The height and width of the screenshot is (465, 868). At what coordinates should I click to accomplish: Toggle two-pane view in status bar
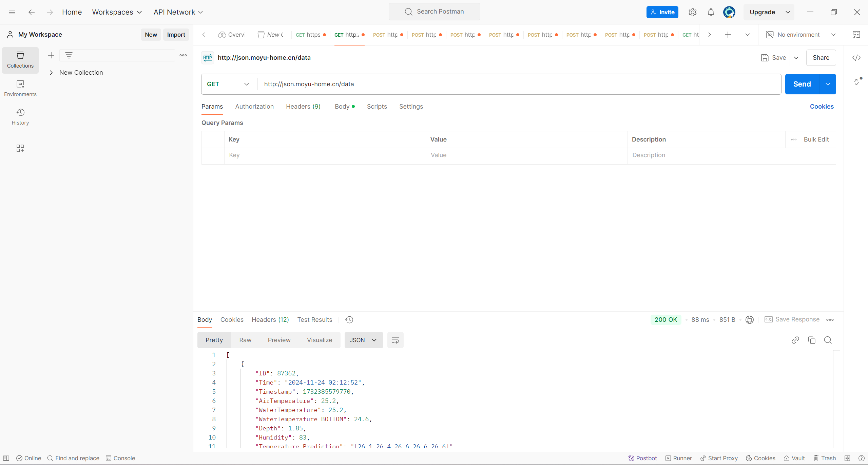(x=847, y=458)
